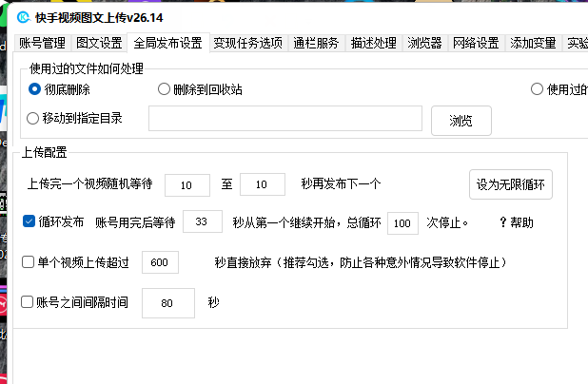Click the window title 快手视频图文上传v26.14

(99, 18)
